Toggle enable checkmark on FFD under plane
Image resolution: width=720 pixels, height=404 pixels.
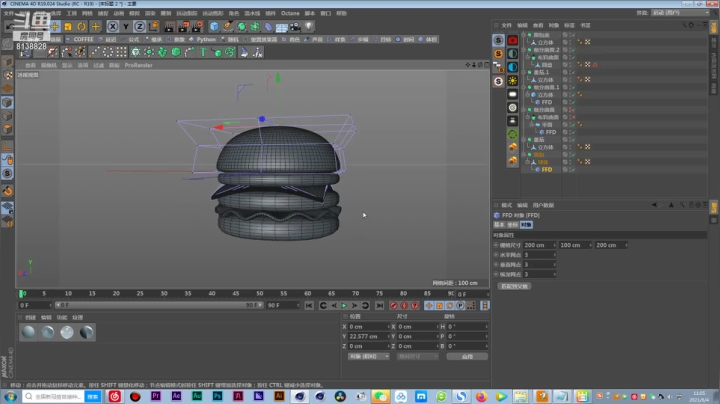(573, 132)
